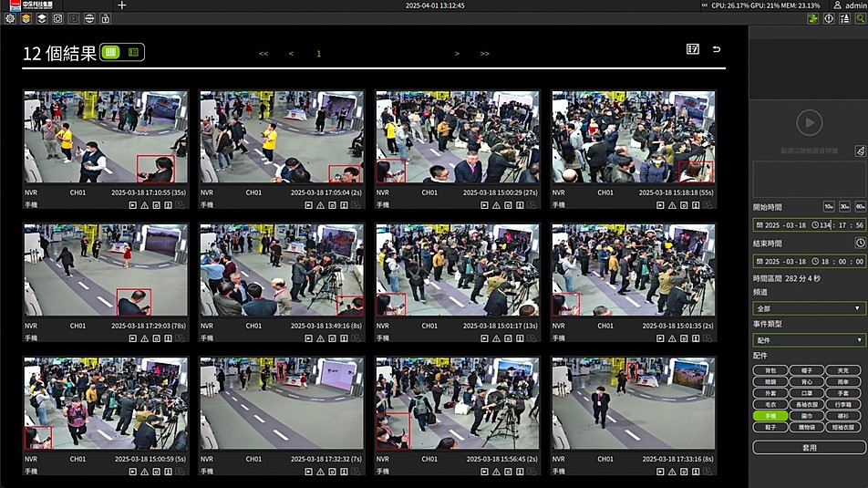Screen dimensions: 868x488
Task: Switch results to grid view
Action: click(x=112, y=53)
